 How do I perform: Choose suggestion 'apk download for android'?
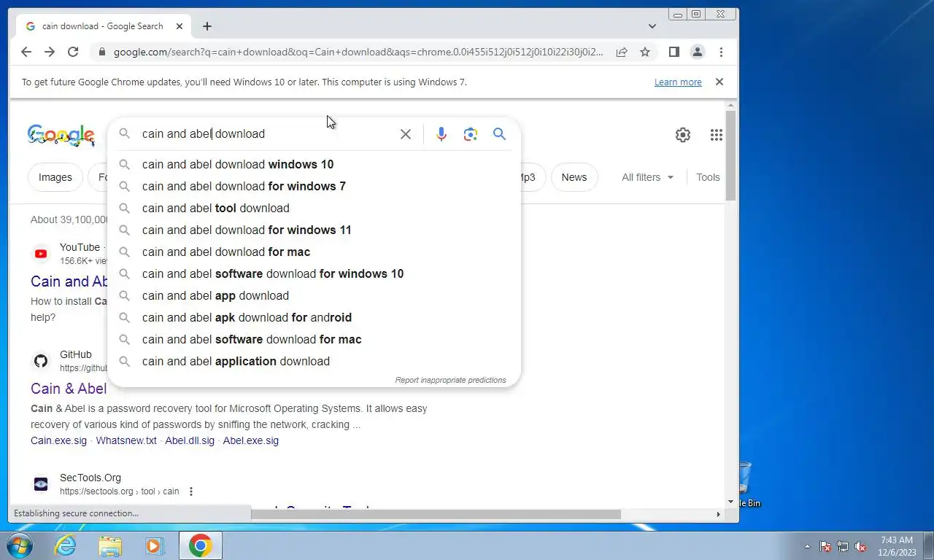[x=314, y=317]
